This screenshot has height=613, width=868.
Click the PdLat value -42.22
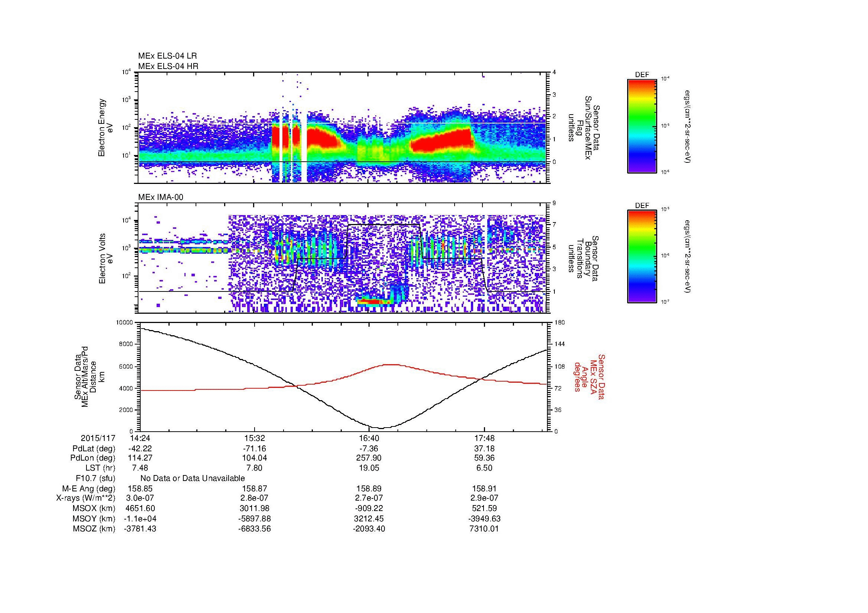(x=140, y=449)
